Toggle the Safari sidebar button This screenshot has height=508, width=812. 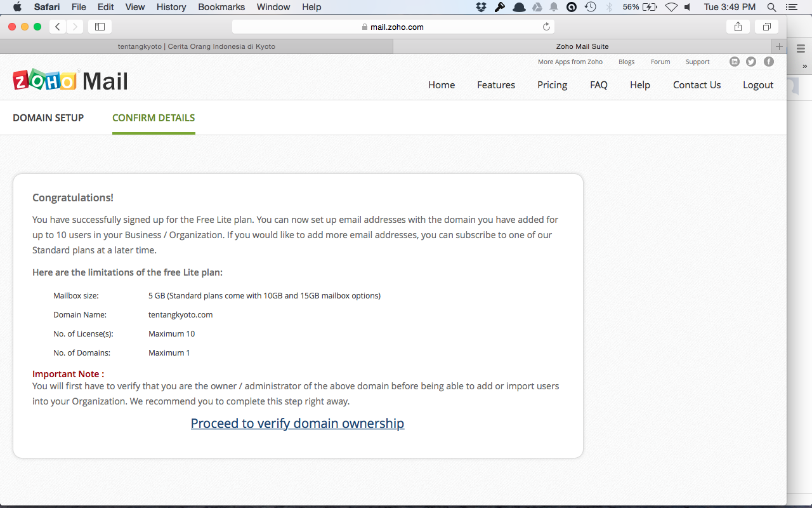tap(100, 27)
